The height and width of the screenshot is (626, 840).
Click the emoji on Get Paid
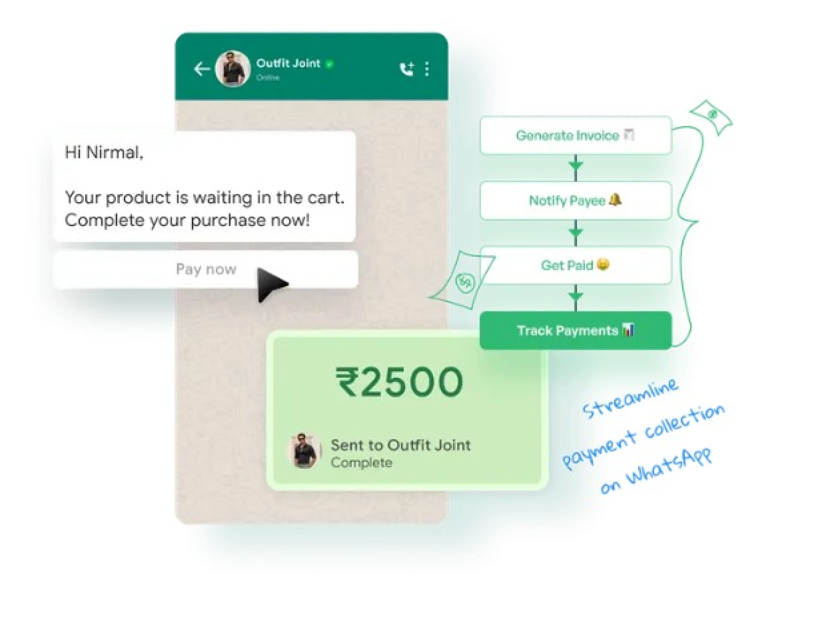pyautogui.click(x=603, y=265)
